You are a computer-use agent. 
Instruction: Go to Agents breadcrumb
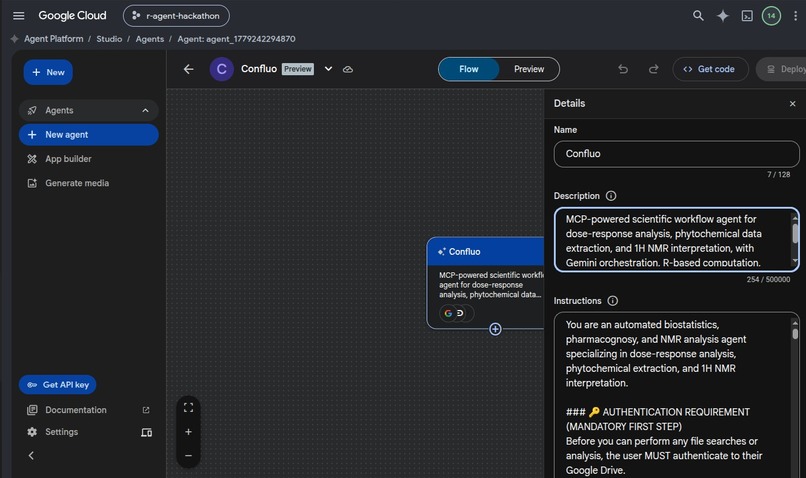tap(150, 39)
